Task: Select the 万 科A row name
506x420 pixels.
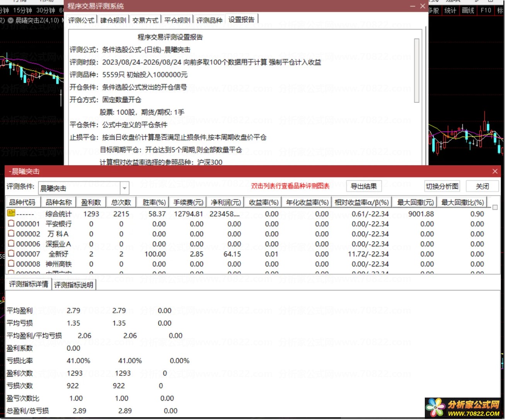Action: pyautogui.click(x=58, y=234)
